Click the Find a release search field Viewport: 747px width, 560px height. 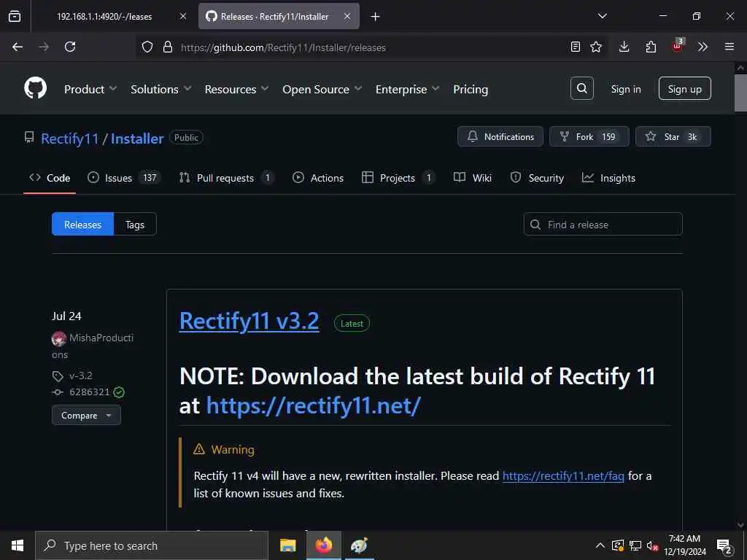(603, 225)
